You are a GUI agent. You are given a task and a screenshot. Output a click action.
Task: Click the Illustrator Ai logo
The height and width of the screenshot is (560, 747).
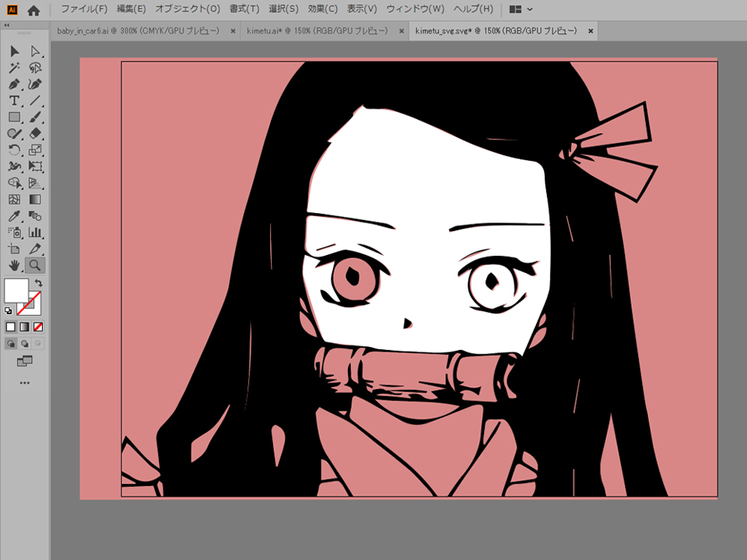point(12,9)
